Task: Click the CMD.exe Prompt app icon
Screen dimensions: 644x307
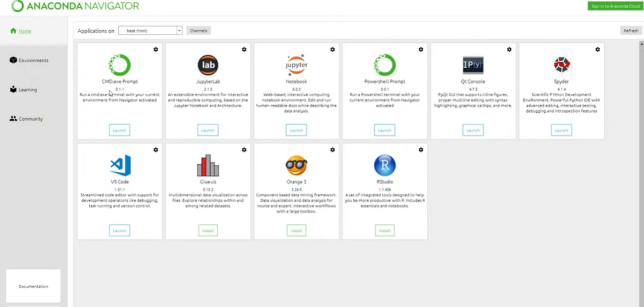Action: [x=119, y=65]
